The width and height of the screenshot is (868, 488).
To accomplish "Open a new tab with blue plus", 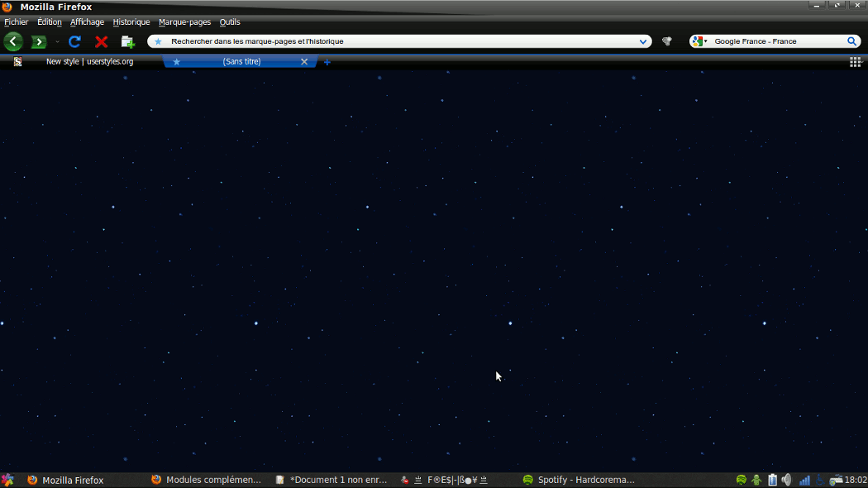I will 327,62.
